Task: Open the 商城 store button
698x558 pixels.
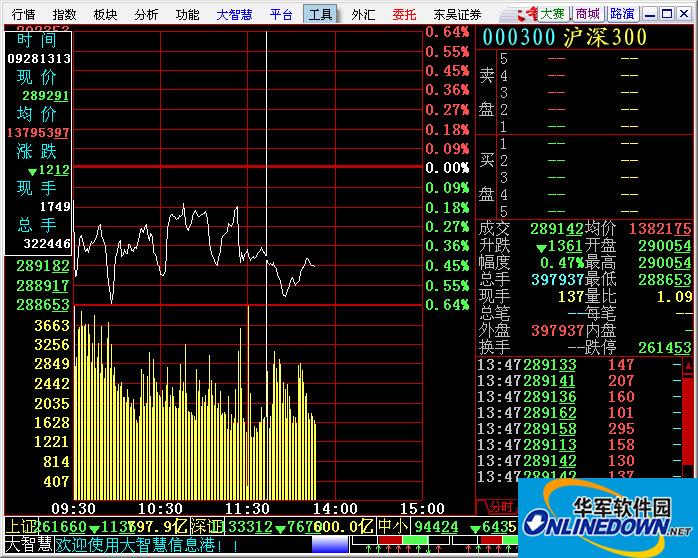Action: [588, 14]
